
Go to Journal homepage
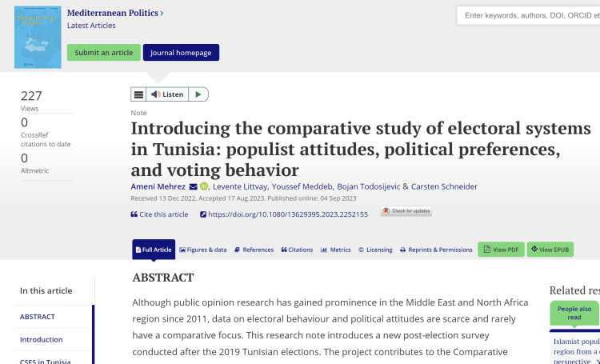[181, 53]
